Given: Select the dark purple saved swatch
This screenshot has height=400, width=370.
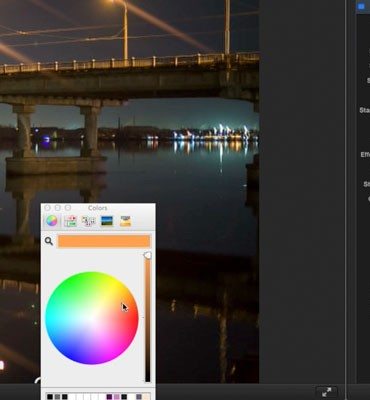Looking at the screenshot, I should [109, 397].
